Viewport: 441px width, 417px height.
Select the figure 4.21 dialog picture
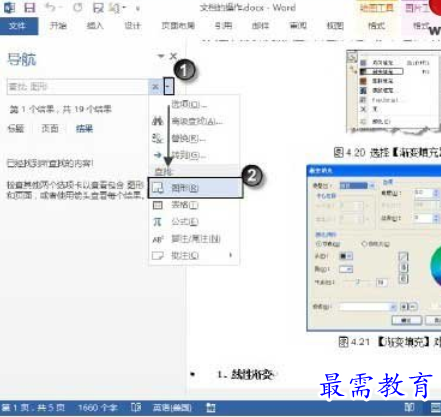pyautogui.click(x=374, y=248)
